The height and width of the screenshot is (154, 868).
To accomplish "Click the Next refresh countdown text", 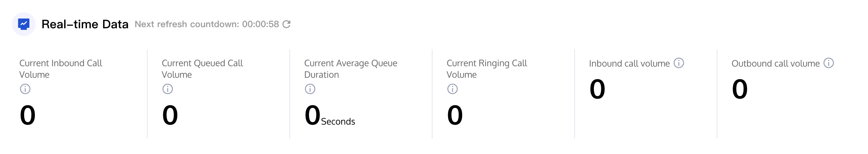I will tap(207, 24).
